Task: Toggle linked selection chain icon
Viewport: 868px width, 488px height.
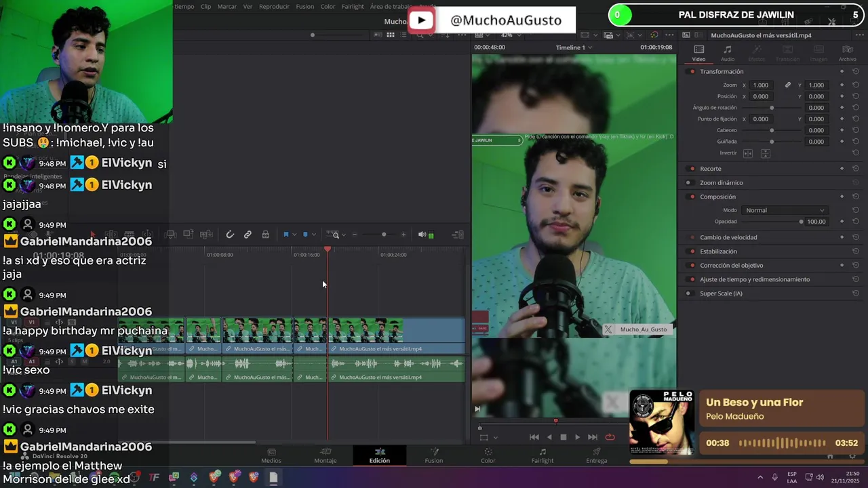Action: (248, 235)
